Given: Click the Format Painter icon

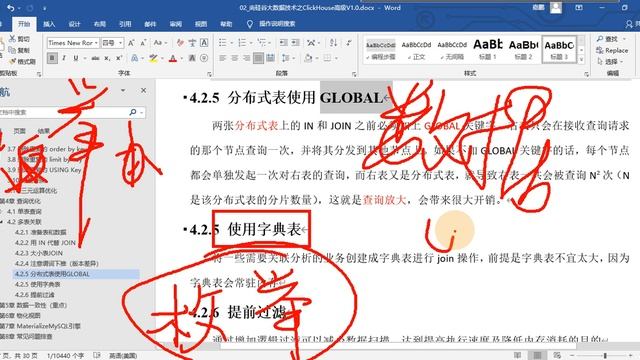Looking at the screenshot, I should tap(12, 61).
